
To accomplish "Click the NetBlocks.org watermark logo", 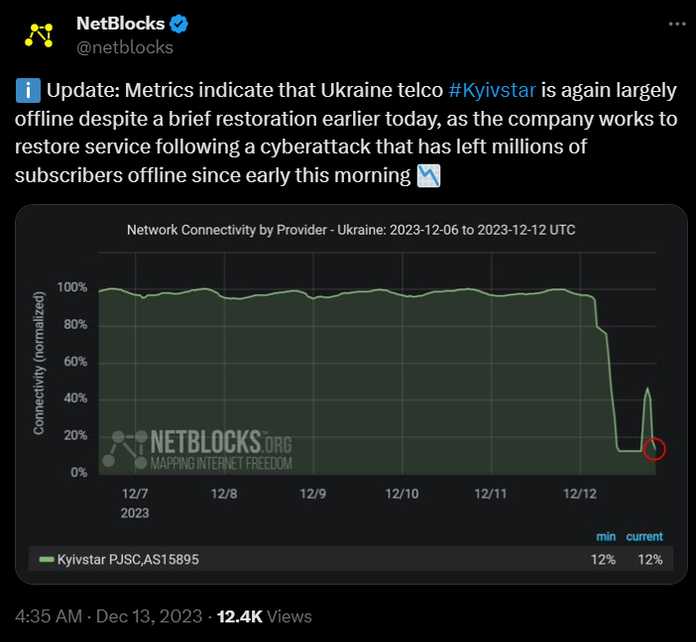I will click(x=197, y=449).
